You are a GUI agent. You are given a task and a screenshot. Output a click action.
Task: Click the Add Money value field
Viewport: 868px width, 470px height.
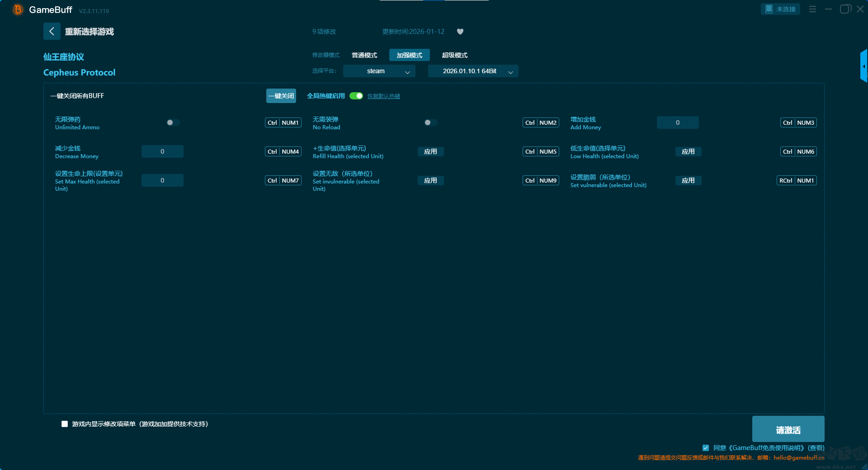point(677,122)
